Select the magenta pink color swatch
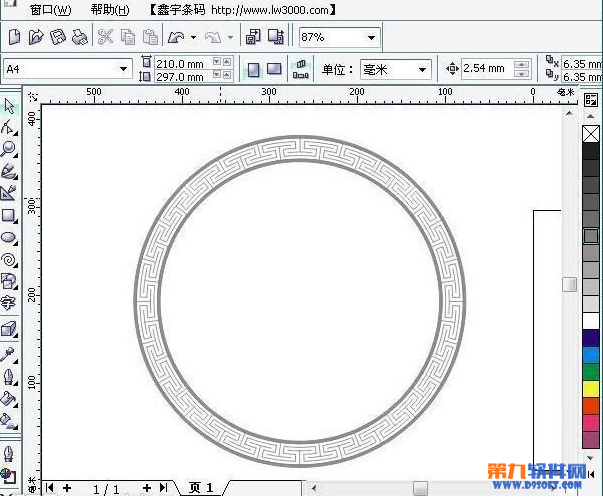 pos(591,423)
